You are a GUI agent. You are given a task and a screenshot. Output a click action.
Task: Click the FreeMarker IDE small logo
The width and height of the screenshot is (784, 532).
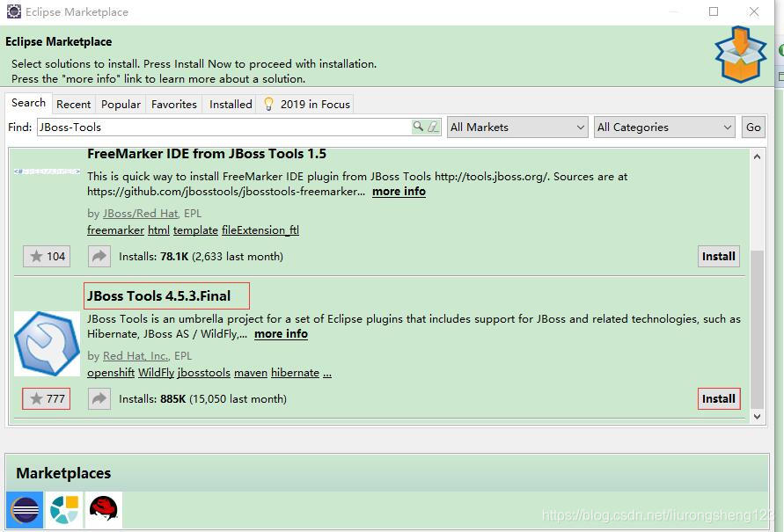pos(47,171)
